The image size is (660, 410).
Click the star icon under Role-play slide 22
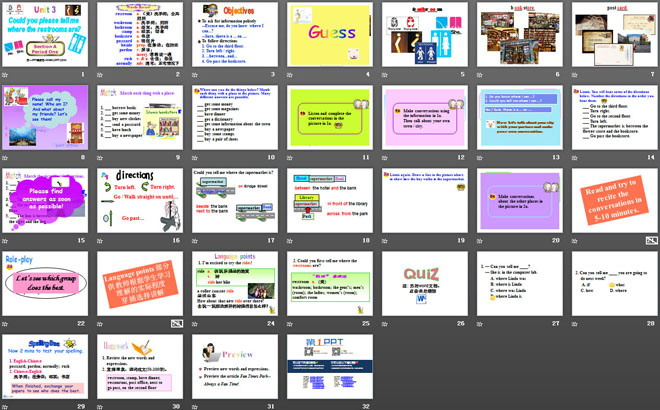click(6, 325)
